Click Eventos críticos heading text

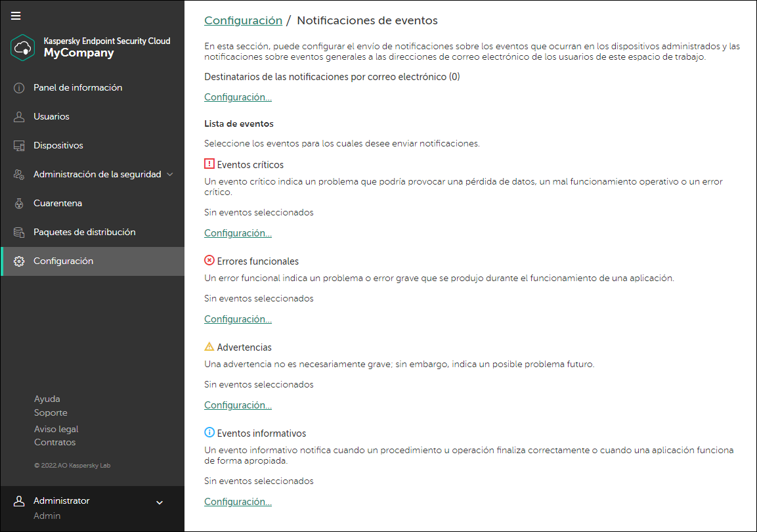[x=250, y=165]
